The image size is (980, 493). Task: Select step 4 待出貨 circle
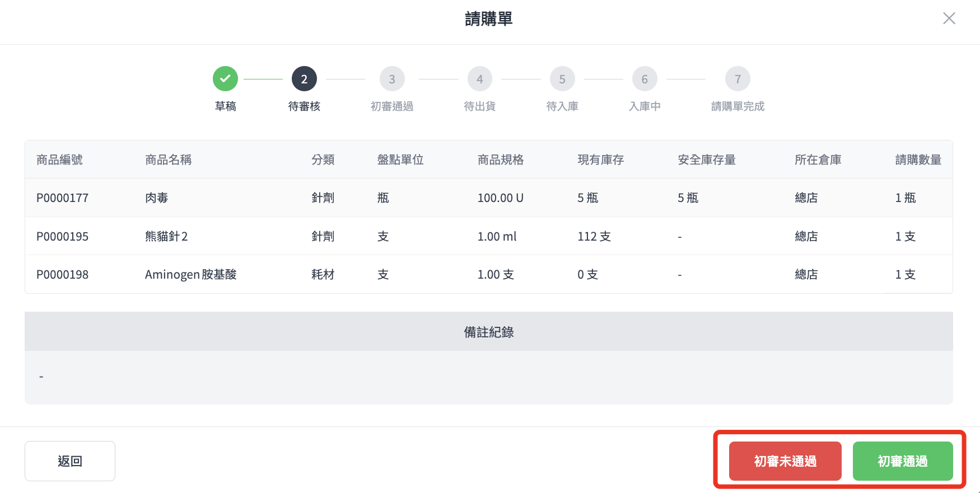[480, 79]
